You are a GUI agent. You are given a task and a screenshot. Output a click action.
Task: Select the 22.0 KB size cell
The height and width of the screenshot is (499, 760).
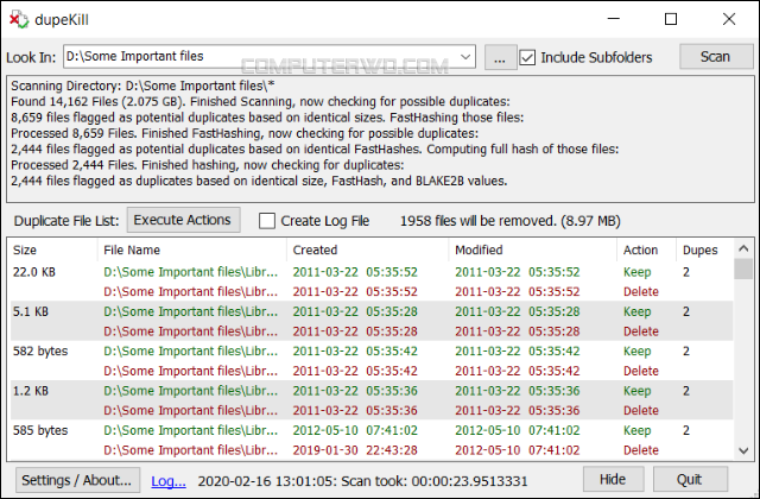click(34, 272)
